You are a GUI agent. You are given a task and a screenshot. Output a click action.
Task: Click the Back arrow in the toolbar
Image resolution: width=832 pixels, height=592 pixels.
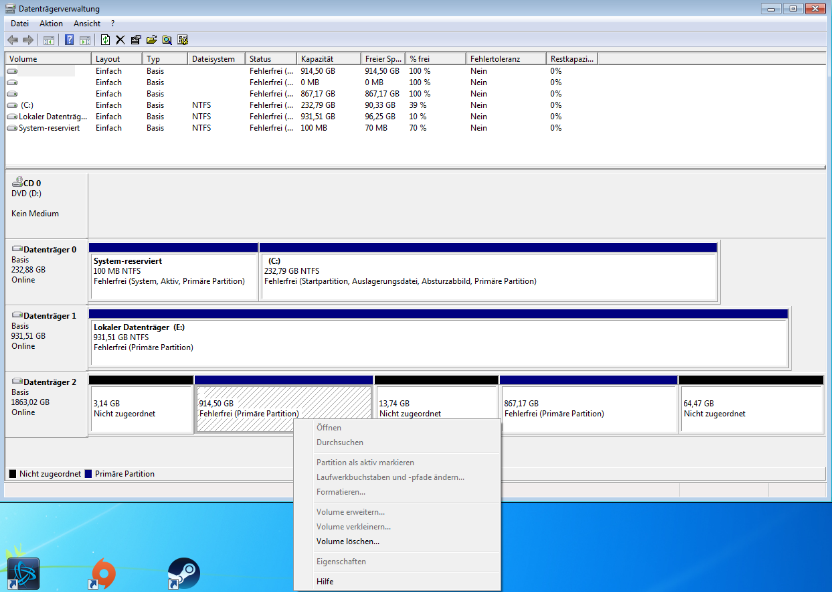point(13,40)
